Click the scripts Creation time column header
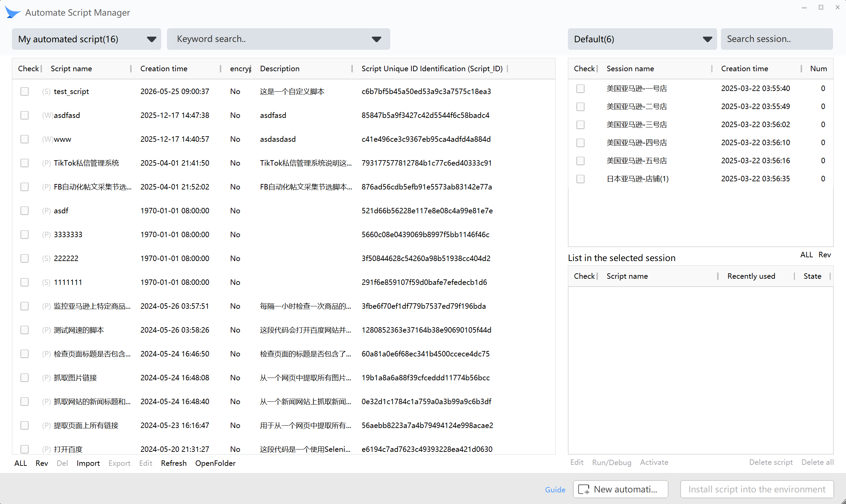The width and height of the screenshot is (846, 504). (164, 68)
